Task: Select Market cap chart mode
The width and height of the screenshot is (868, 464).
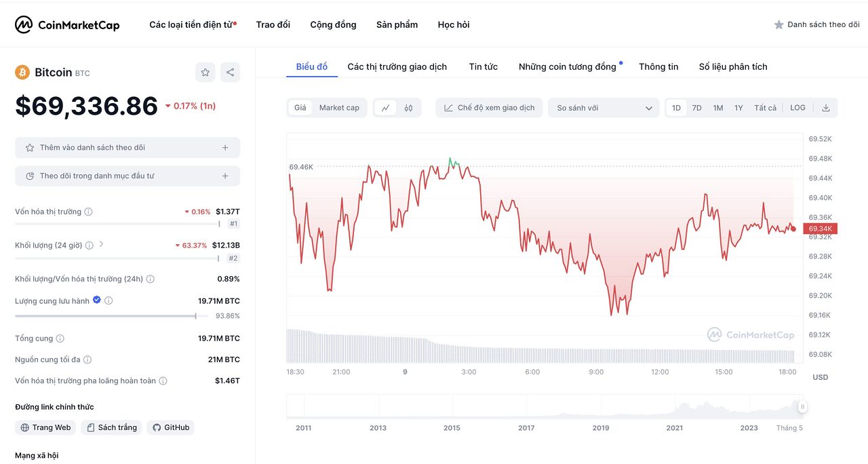Action: pos(339,108)
